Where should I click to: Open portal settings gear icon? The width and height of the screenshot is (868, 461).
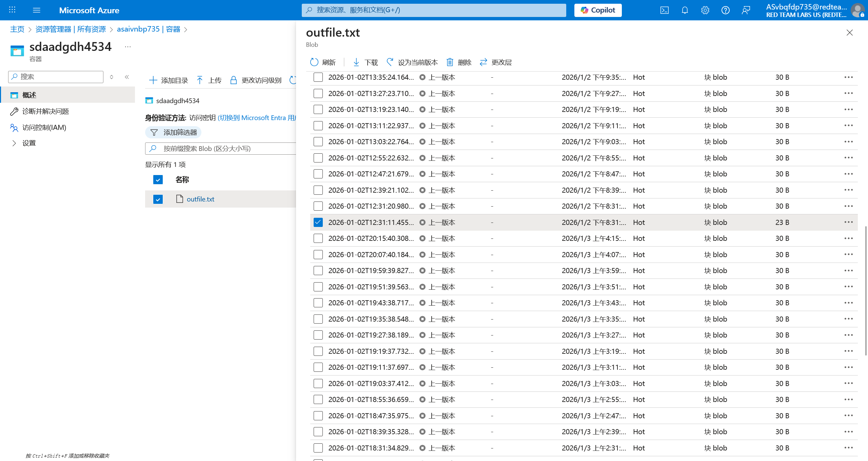[x=705, y=10]
